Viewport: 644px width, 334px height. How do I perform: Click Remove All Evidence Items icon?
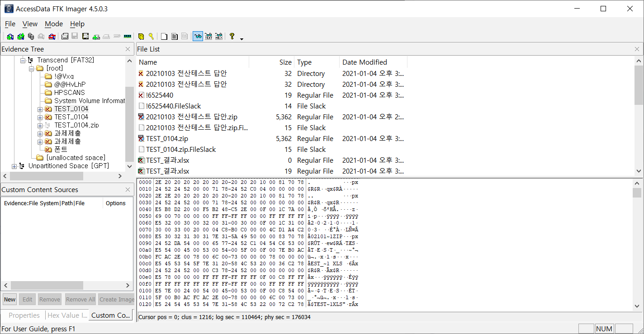pos(52,37)
